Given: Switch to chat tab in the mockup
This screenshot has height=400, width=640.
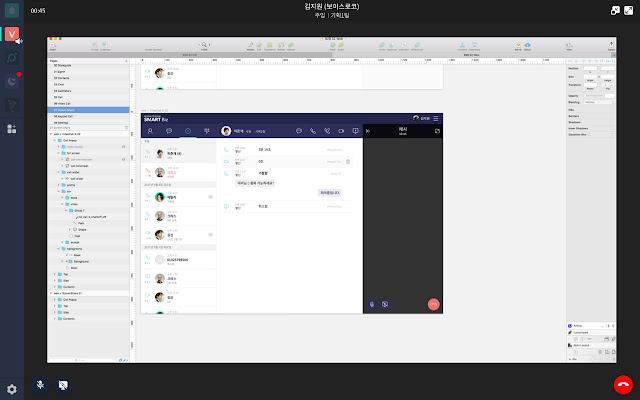Looking at the screenshot, I should coord(169,131).
